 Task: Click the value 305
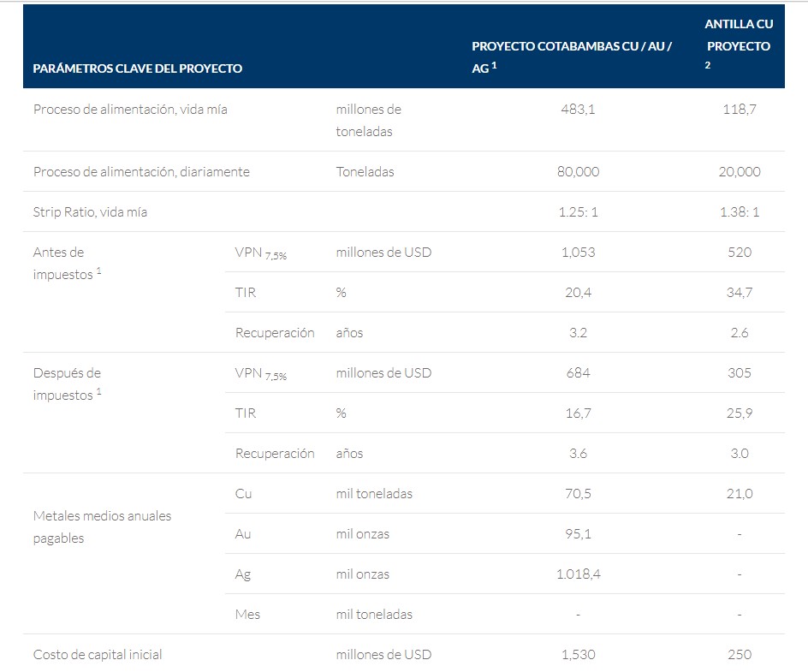740,372
